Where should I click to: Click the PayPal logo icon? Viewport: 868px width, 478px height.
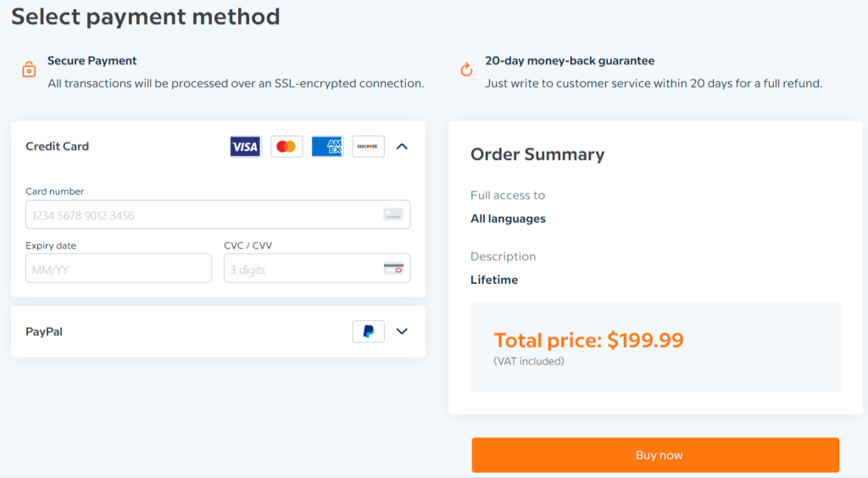tap(368, 331)
